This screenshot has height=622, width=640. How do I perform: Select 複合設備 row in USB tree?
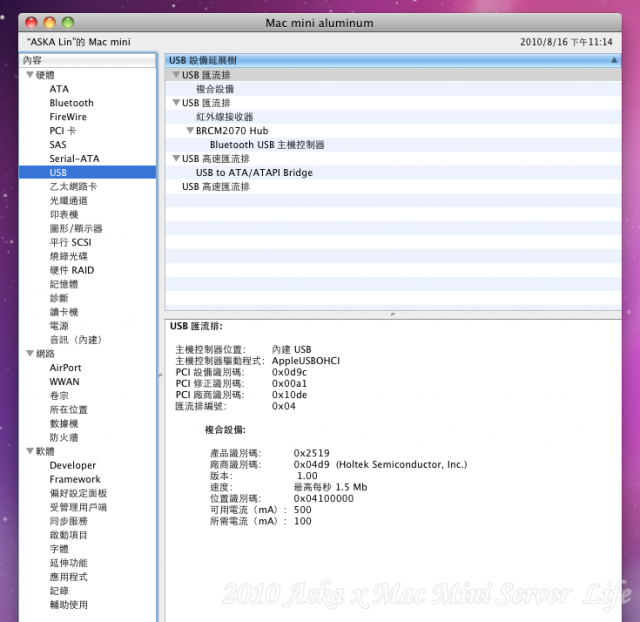pos(393,89)
